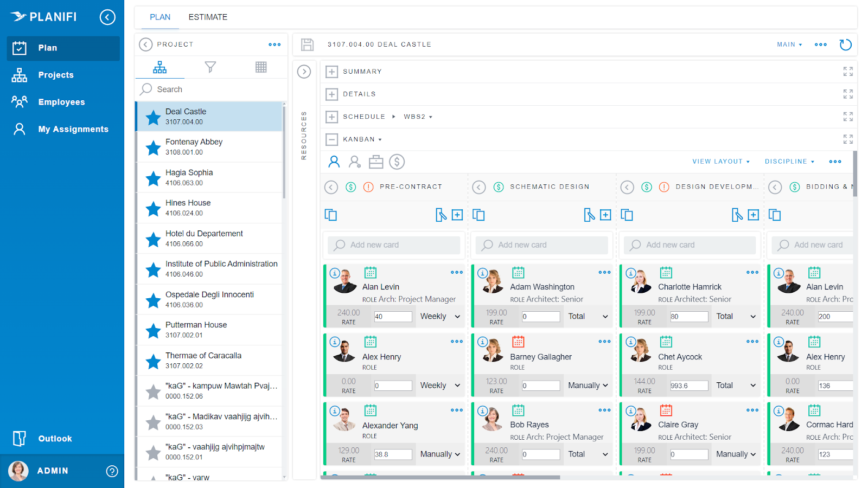Toggle the warning indicator on Pre-Contract column
The width and height of the screenshot is (868, 488).
pos(368,187)
